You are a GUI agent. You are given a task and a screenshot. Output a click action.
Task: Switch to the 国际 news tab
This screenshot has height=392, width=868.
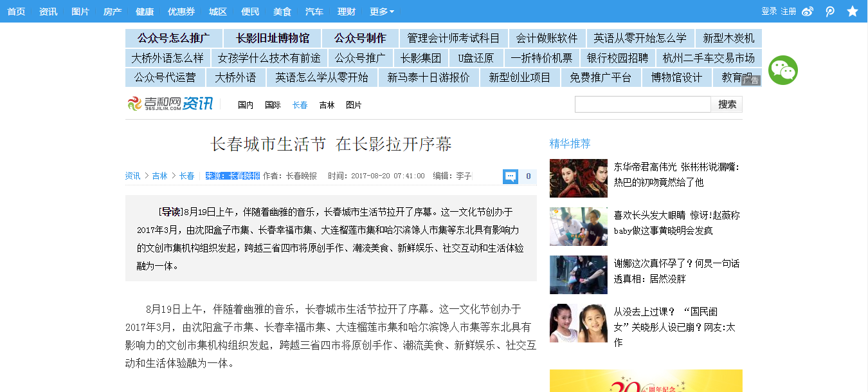(x=273, y=105)
